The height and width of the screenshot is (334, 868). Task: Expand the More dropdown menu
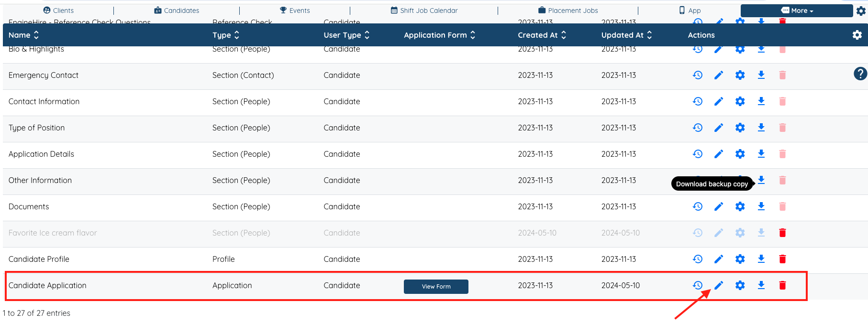(x=797, y=11)
